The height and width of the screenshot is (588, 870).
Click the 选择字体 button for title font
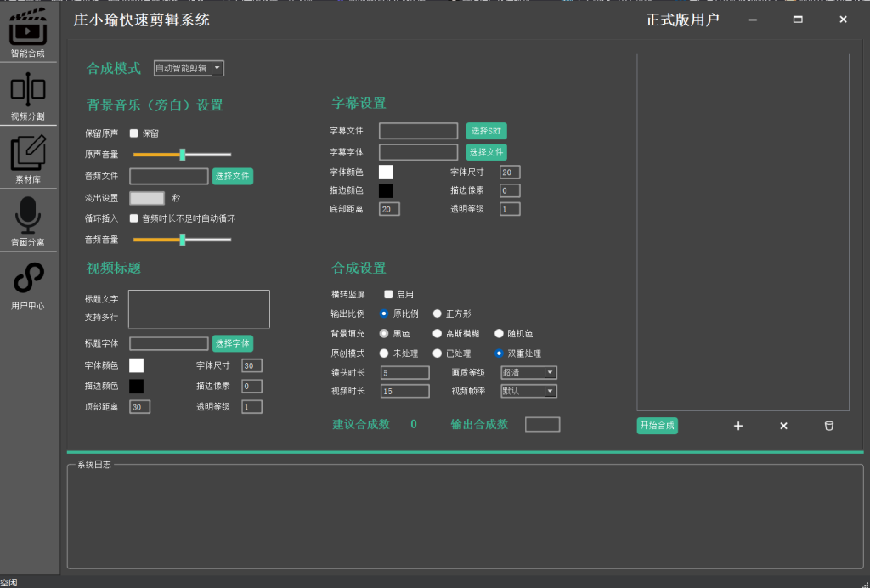(x=232, y=343)
